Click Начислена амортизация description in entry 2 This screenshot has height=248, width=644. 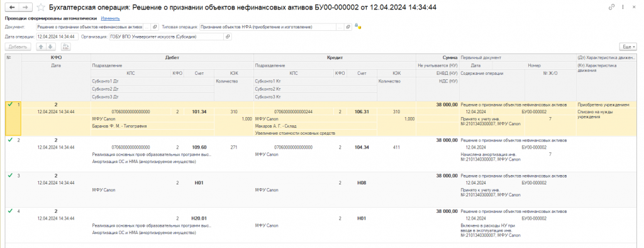[x=492, y=157]
